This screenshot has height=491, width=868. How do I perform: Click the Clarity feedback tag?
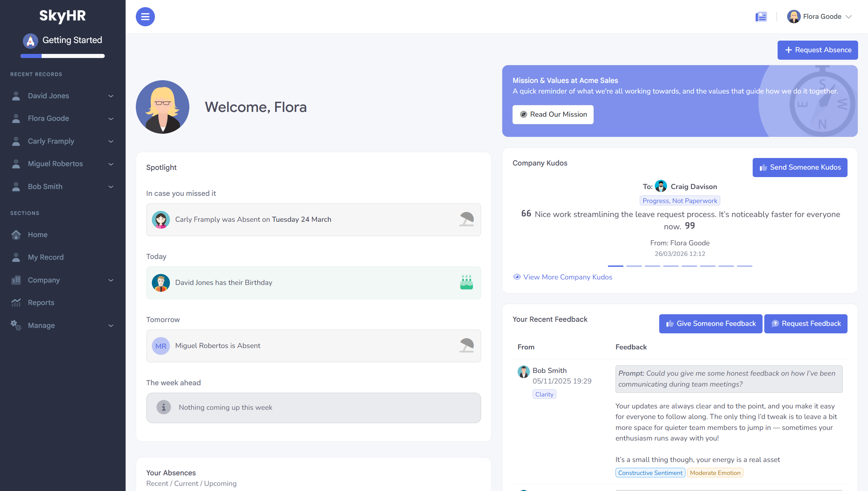coord(544,394)
